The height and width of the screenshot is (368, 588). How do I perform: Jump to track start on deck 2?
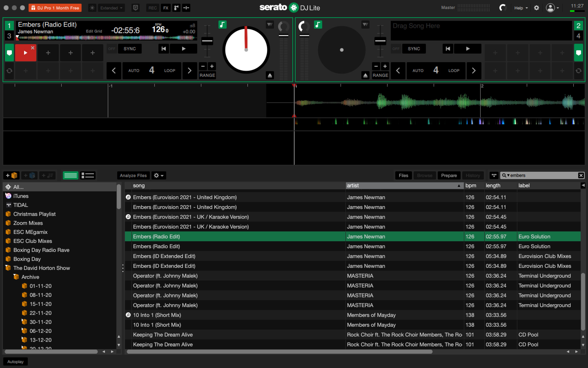click(x=448, y=49)
